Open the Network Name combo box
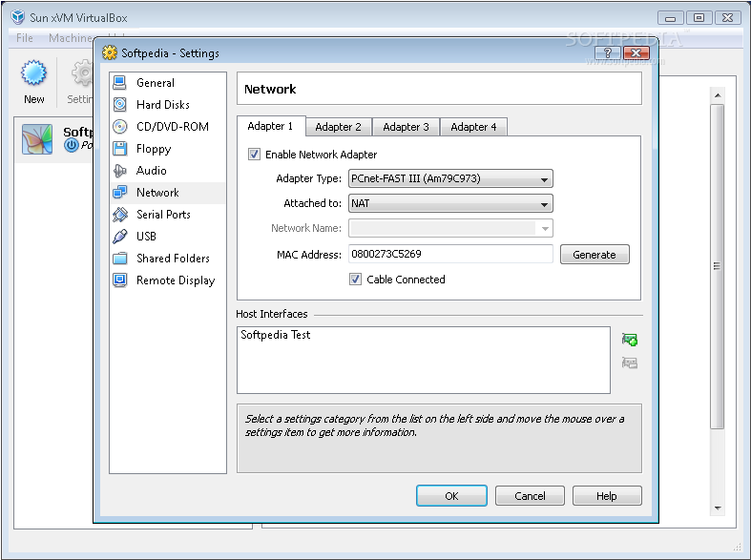Image resolution: width=751 pixels, height=560 pixels. [x=450, y=228]
